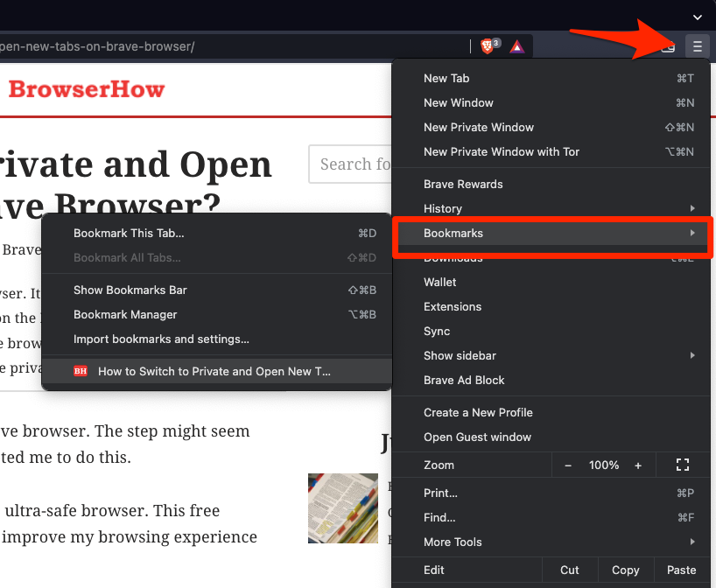This screenshot has height=588, width=716.
Task: Open Bookmark Manager
Action: [125, 314]
